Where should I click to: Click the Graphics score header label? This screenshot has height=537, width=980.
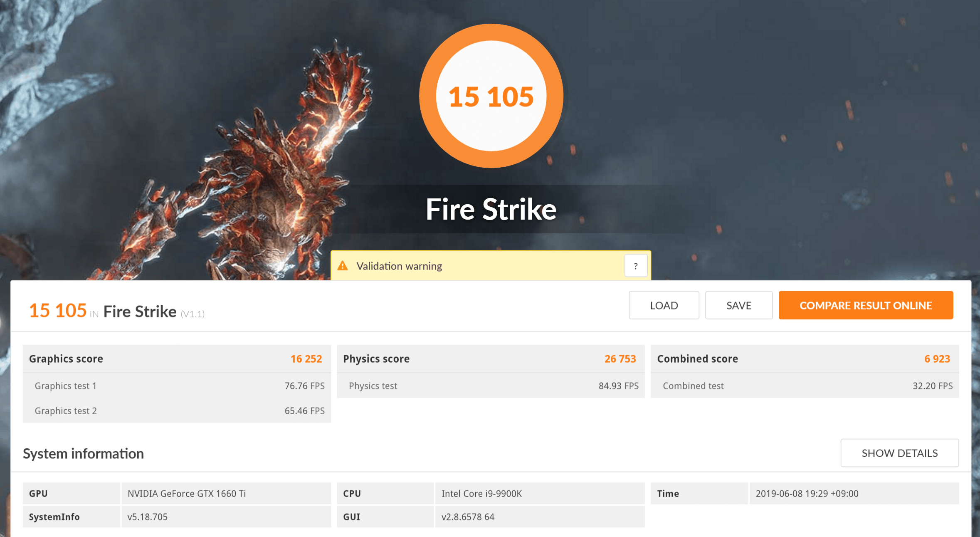point(66,359)
